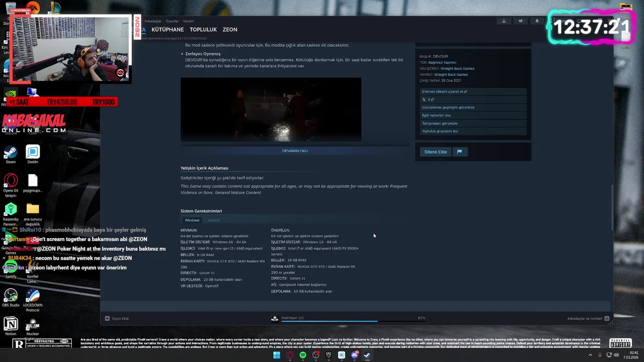
Task: Click Arkadaşlar ve Sohbet button
Action: click(x=585, y=318)
